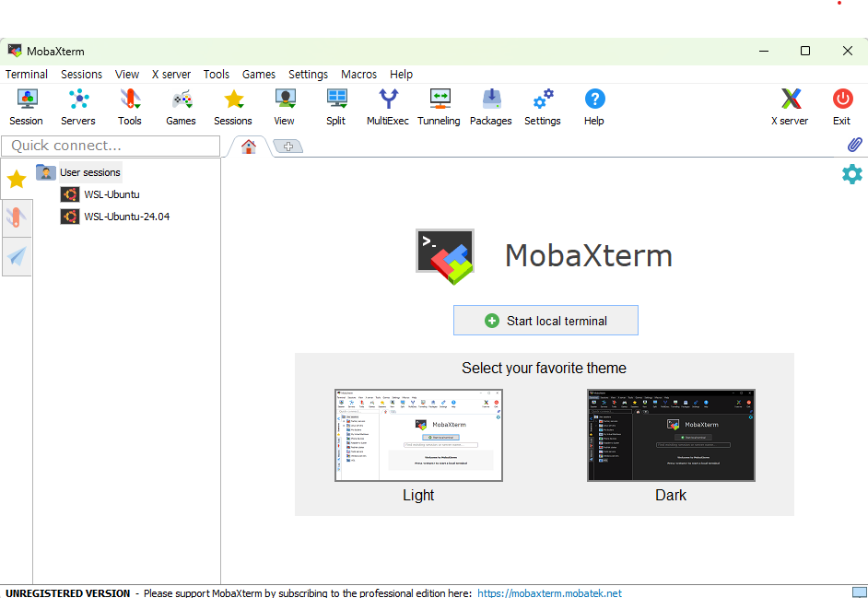Screen dimensions: 868x598
Task: Click the paperclip icon
Action: pyautogui.click(x=855, y=145)
